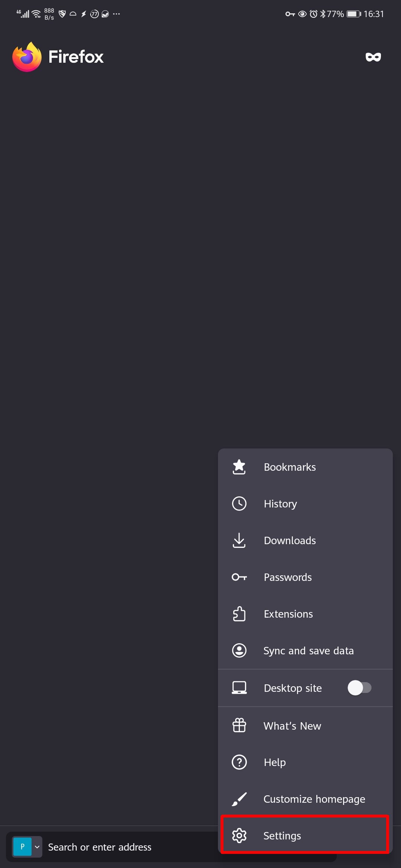Image resolution: width=401 pixels, height=868 pixels.
Task: Tap the History clock icon
Action: point(239,504)
